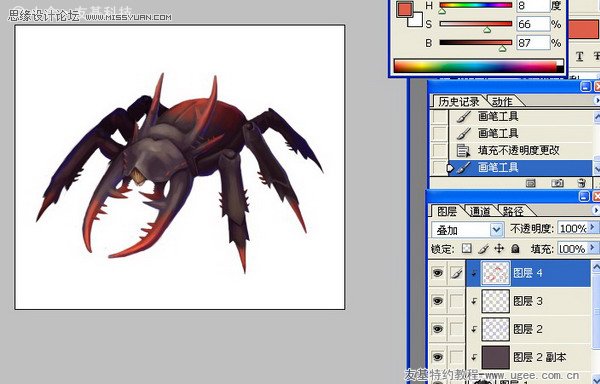Toggle lock all padlock icon
This screenshot has width=600, height=384.
(515, 249)
